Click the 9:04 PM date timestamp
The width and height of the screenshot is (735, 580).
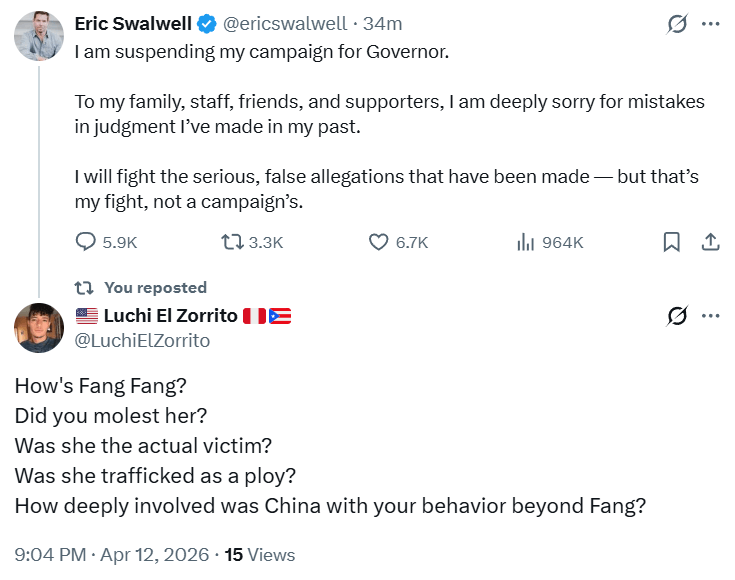click(112, 554)
